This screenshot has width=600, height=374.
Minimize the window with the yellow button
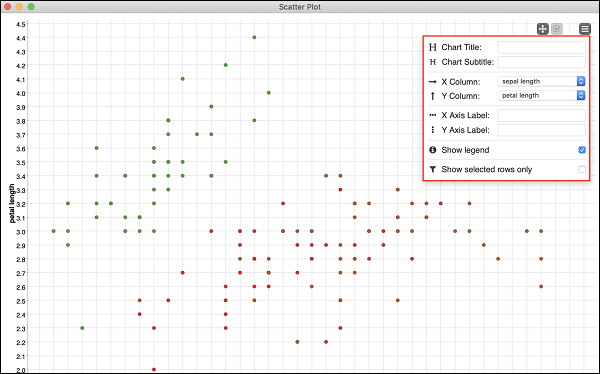(x=19, y=7)
